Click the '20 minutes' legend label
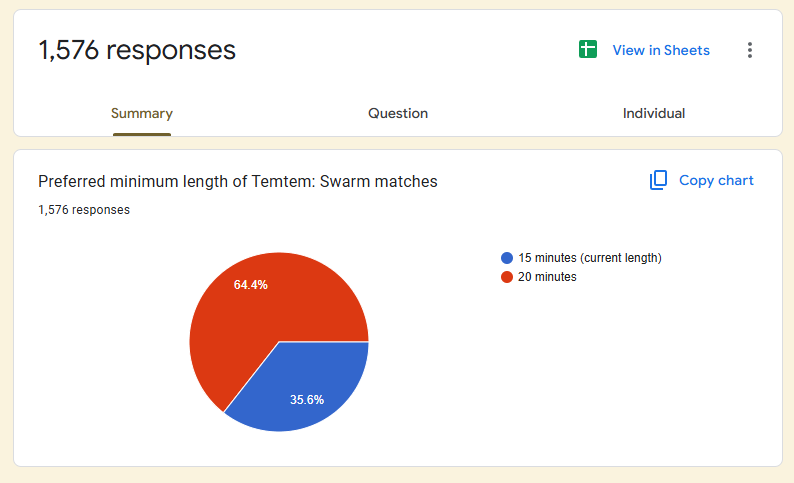Image resolution: width=794 pixels, height=483 pixels. click(x=547, y=277)
